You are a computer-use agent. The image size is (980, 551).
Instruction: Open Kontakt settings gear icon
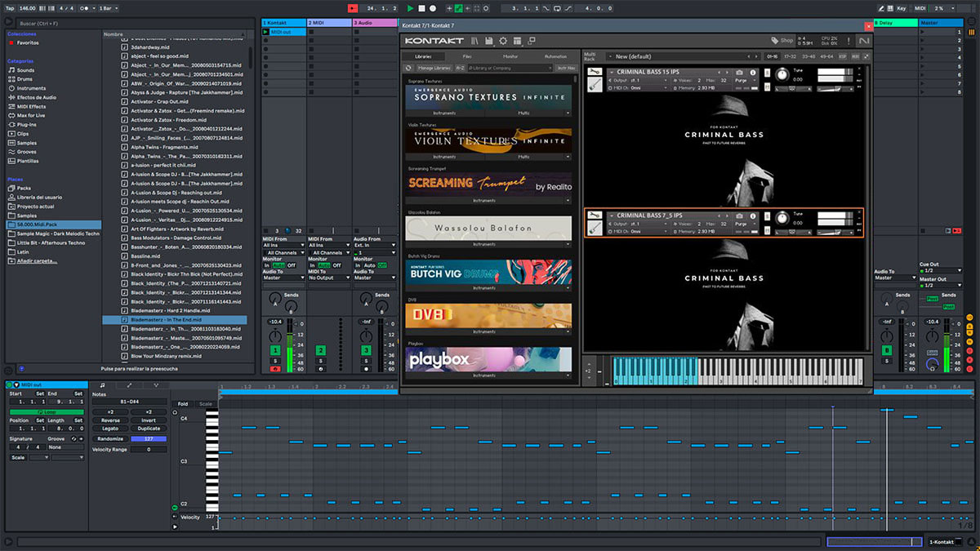(x=503, y=41)
